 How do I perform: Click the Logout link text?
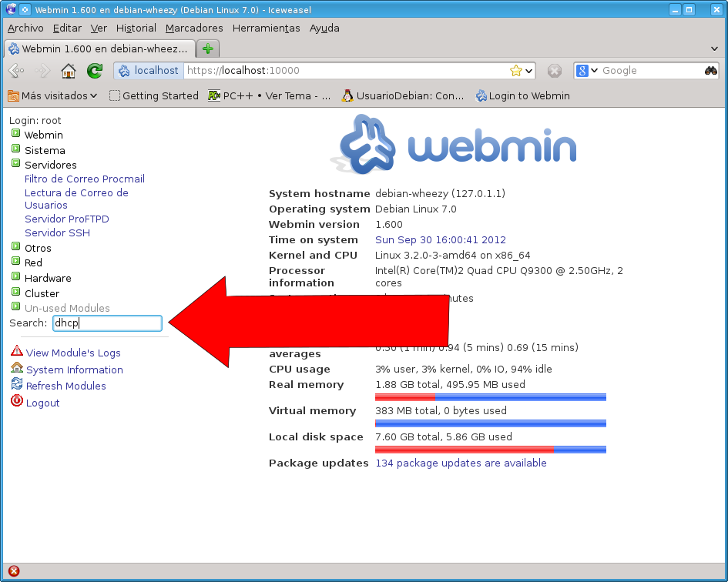tap(42, 403)
